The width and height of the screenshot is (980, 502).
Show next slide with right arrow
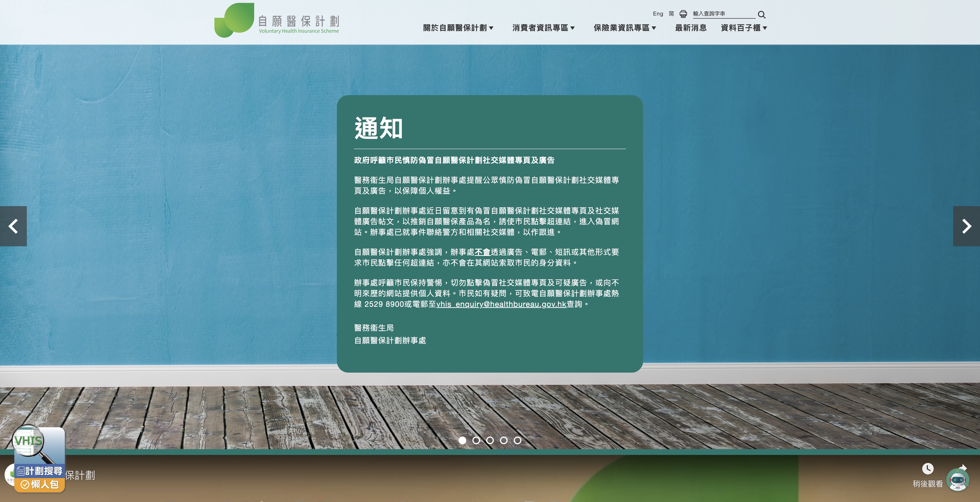click(x=966, y=226)
